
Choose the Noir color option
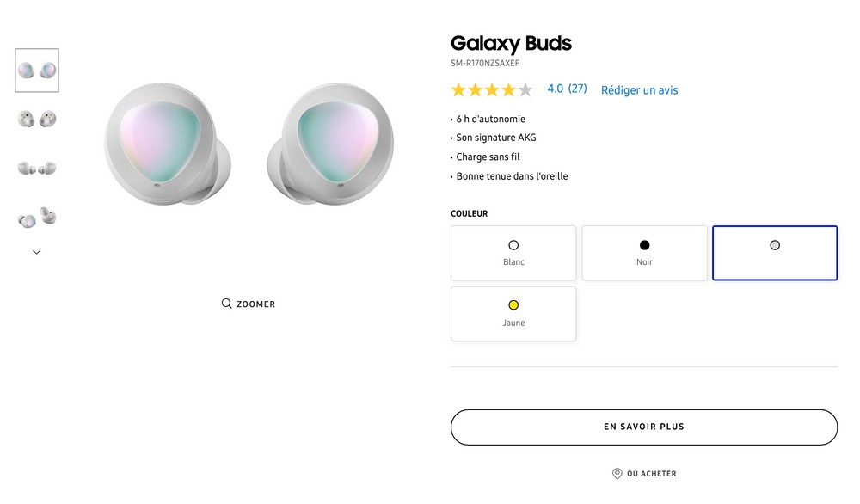[x=644, y=253]
